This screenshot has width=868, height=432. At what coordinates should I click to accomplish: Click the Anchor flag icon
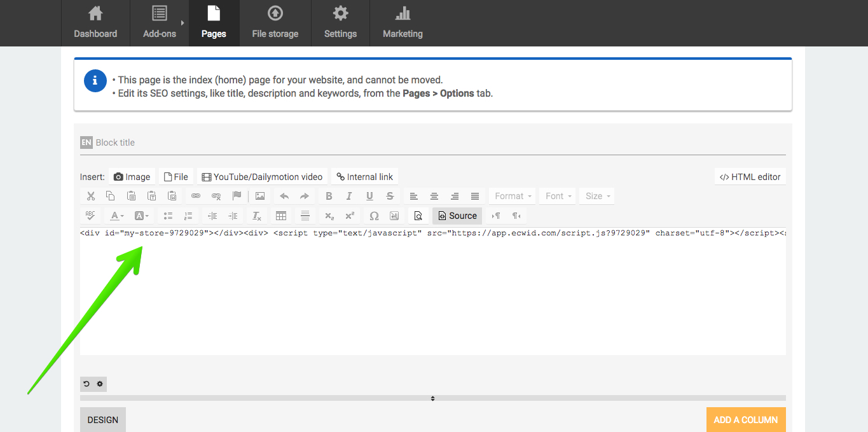[x=237, y=196]
